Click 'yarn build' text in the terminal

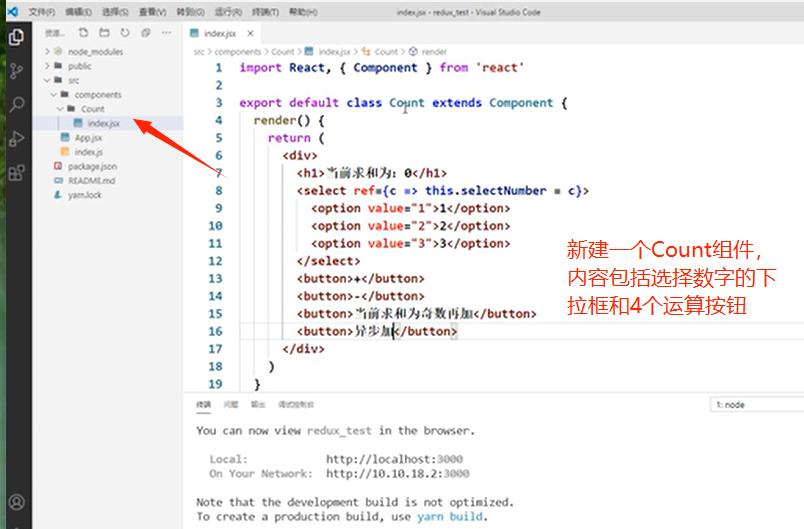450,516
